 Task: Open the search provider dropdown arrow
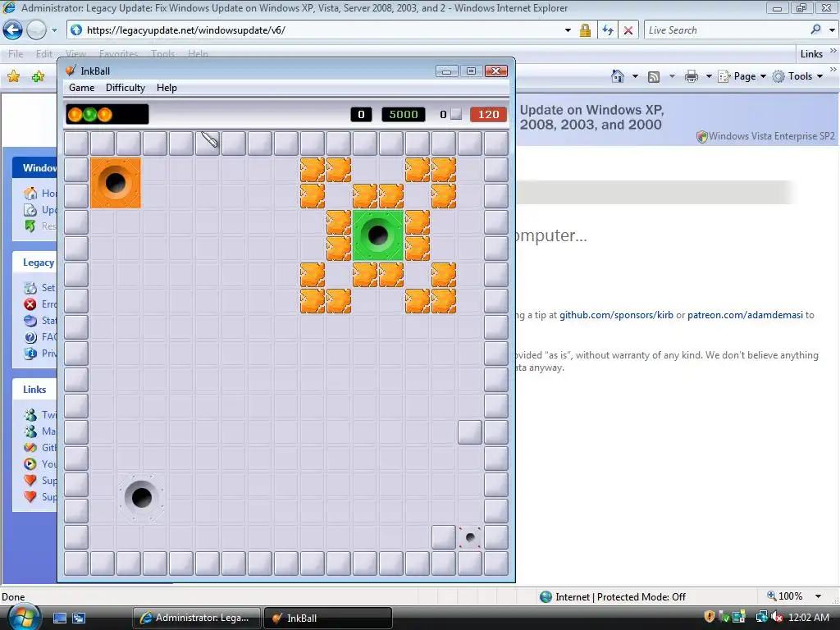832,30
